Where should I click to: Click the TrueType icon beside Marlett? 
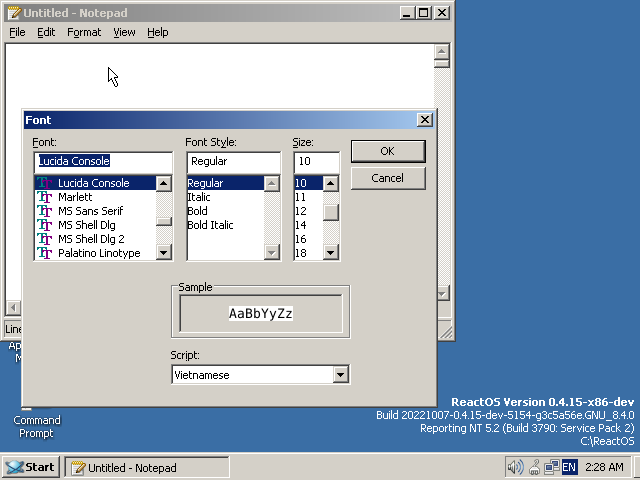[44, 197]
